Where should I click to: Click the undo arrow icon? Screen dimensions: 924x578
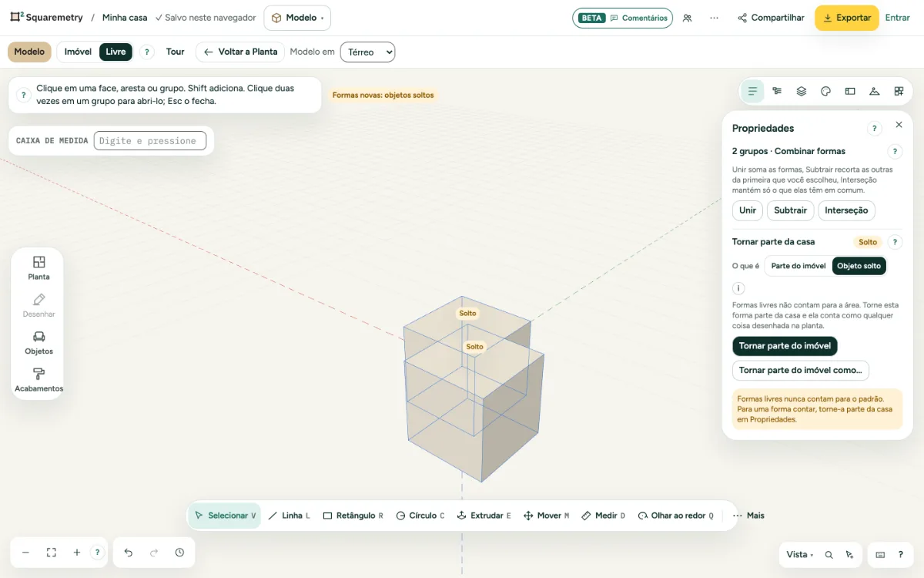point(129,553)
